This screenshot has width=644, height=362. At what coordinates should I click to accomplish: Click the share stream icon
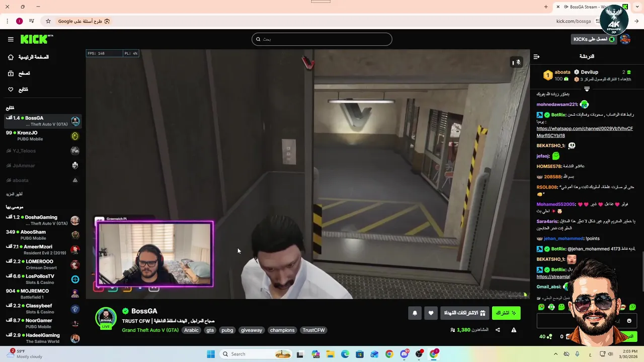click(498, 330)
